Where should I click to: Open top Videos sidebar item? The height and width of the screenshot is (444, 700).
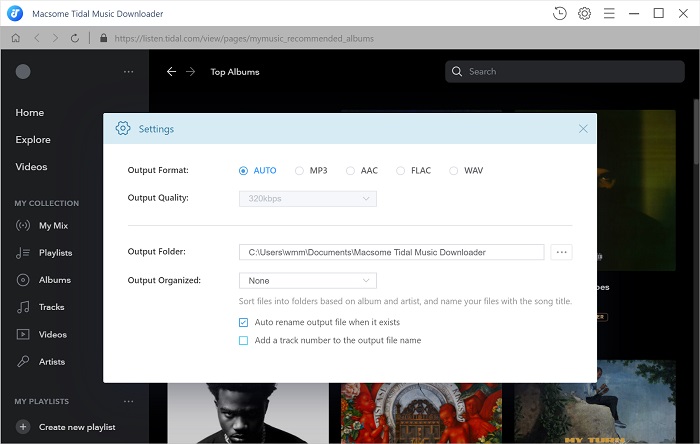coord(31,166)
